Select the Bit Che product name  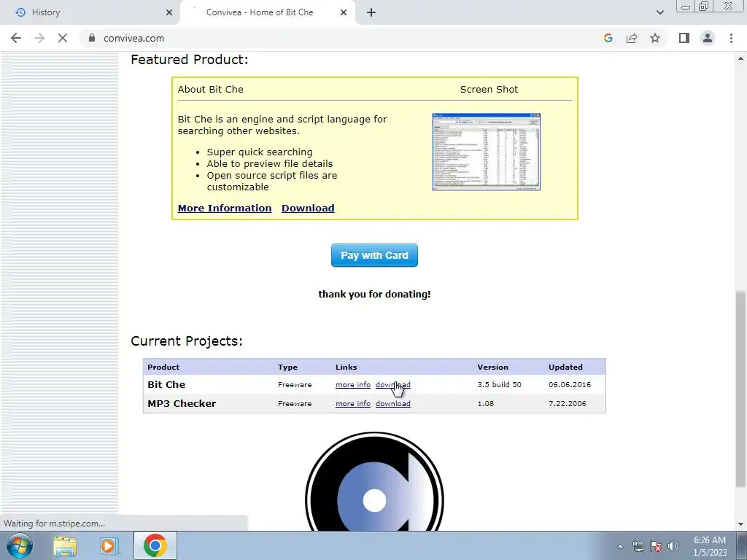tap(166, 385)
